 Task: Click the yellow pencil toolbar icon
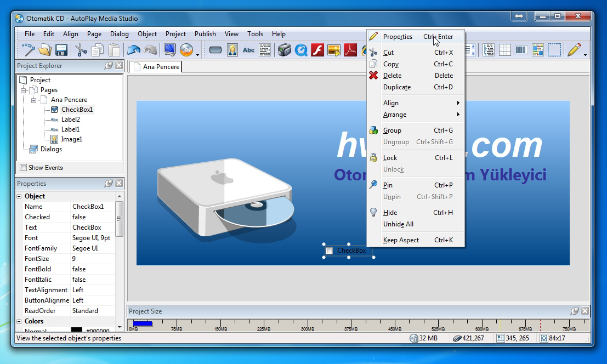(574, 50)
